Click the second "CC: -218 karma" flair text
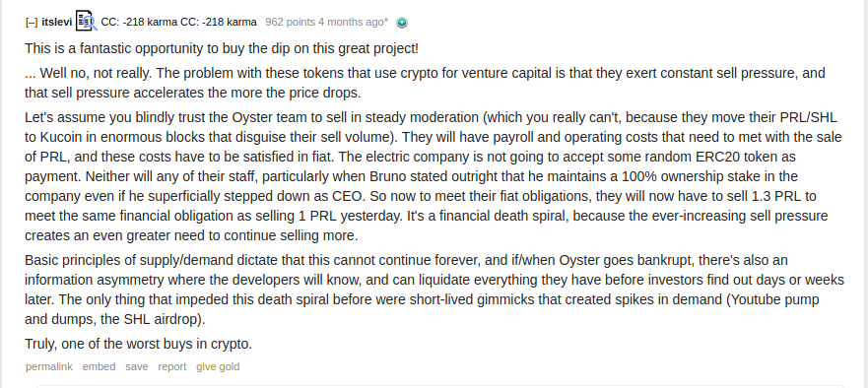This screenshot has width=868, height=388. coord(218,22)
